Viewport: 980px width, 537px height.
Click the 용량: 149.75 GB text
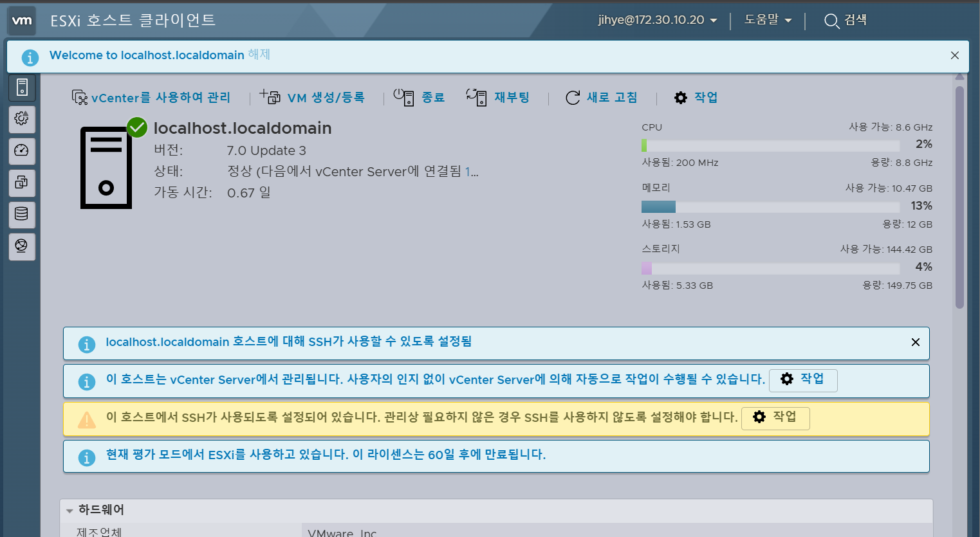[897, 286]
